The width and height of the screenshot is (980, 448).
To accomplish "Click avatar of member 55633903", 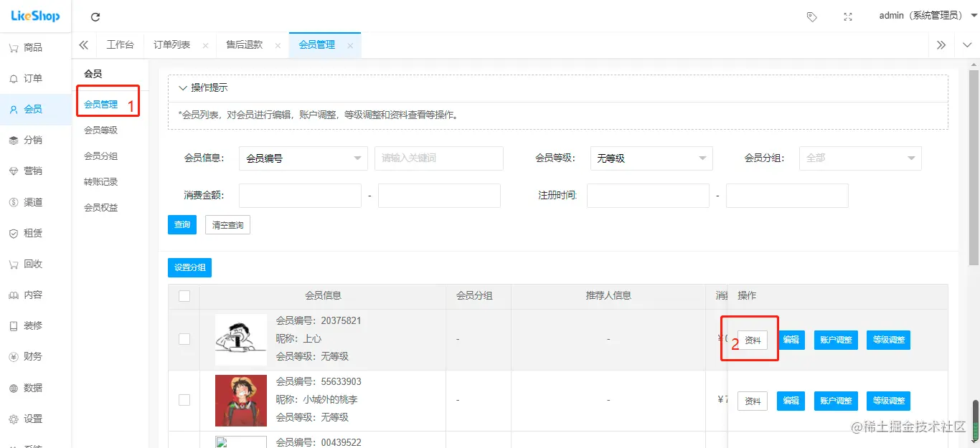I will point(241,401).
